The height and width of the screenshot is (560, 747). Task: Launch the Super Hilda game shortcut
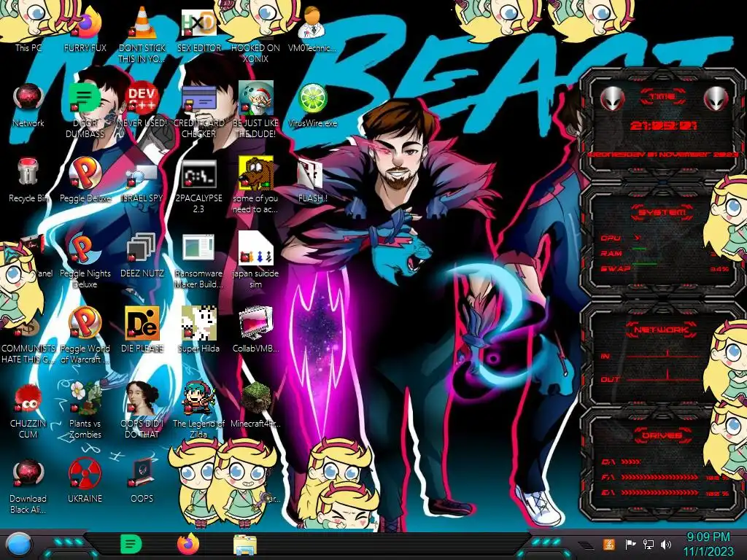tap(198, 330)
